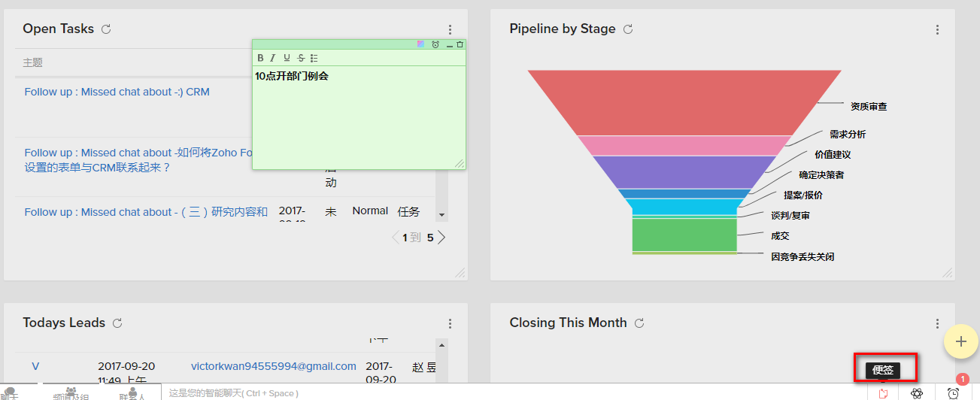Viewport: 980px width, 400px height.
Task: Click the yellow plus create button
Action: tap(960, 341)
